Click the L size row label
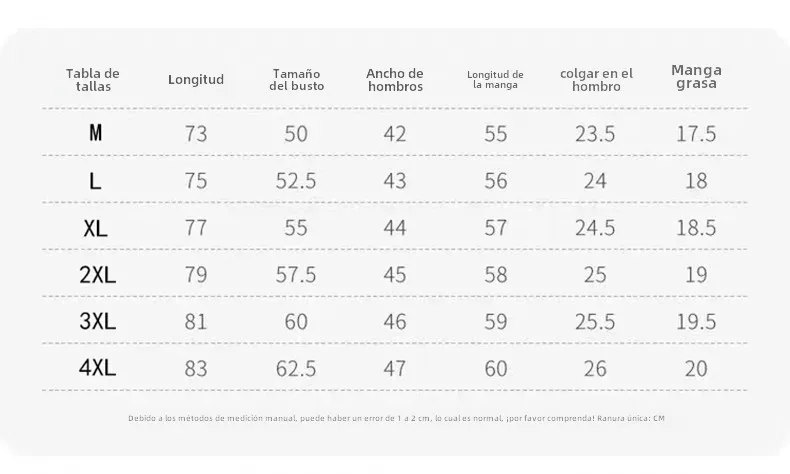The height and width of the screenshot is (474, 790). 95,181
